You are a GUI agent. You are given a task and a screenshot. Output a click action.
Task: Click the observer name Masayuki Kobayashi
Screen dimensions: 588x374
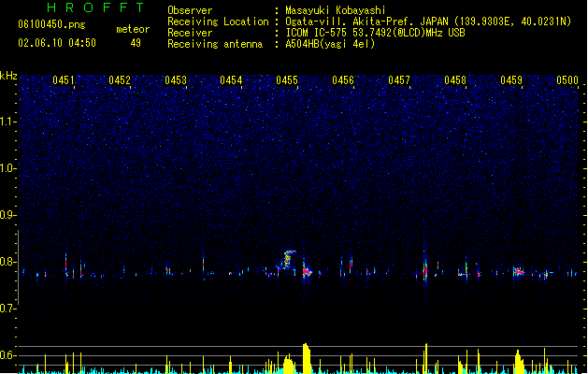336,10
